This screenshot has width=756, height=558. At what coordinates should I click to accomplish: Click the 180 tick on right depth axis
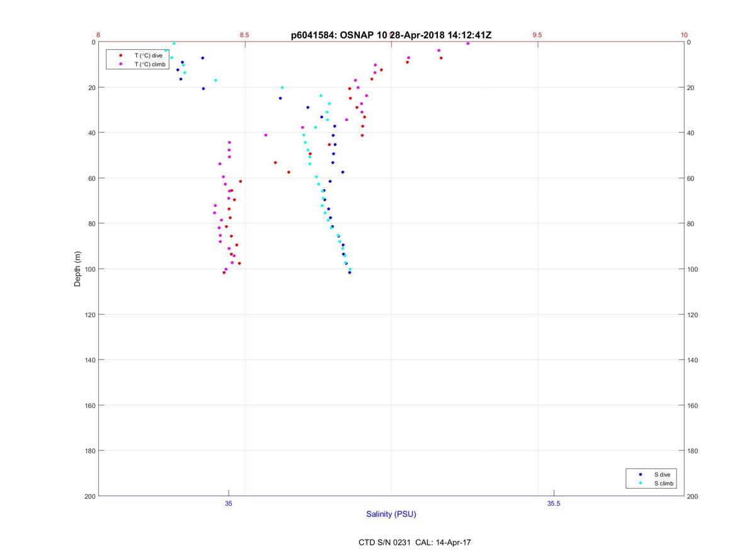(x=692, y=451)
